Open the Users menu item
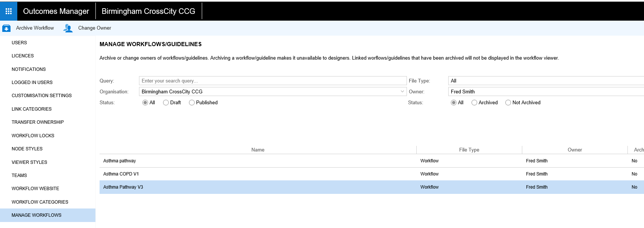The height and width of the screenshot is (228, 644). pyautogui.click(x=19, y=43)
